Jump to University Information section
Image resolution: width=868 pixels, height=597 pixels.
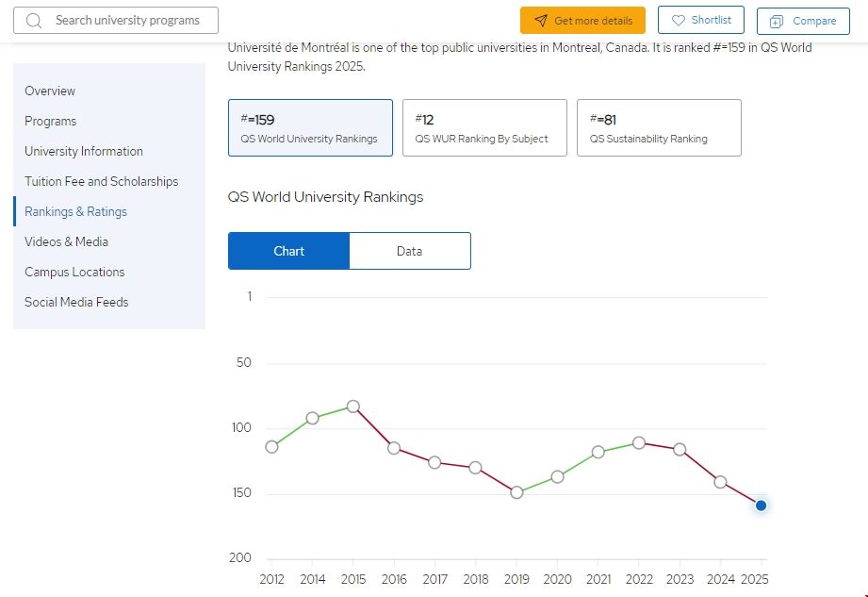click(x=84, y=152)
